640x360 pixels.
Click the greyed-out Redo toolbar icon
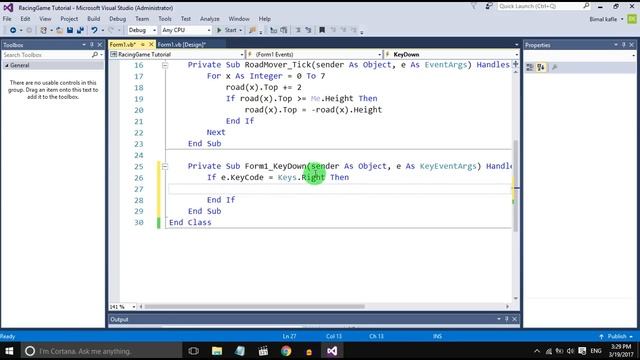click(x=111, y=30)
